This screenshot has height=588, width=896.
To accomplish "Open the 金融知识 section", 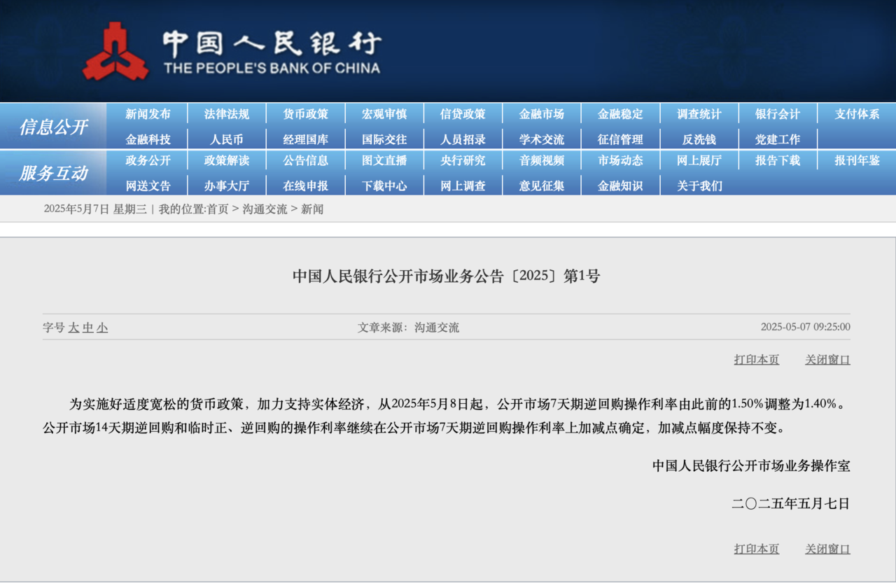I will [620, 185].
